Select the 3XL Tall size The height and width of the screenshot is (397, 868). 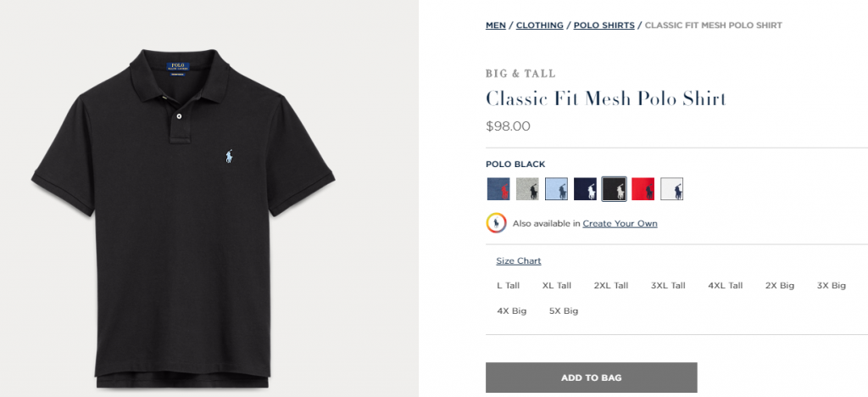click(668, 286)
